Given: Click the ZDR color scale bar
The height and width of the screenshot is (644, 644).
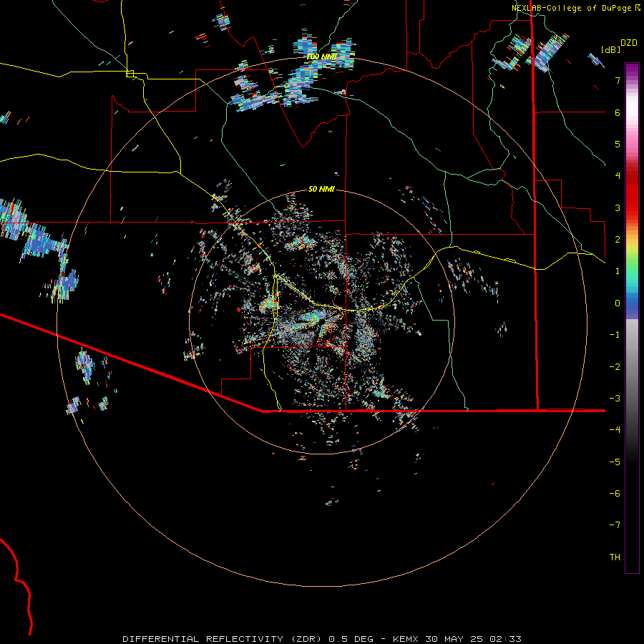Looking at the screenshot, I should pyautogui.click(x=632, y=318).
